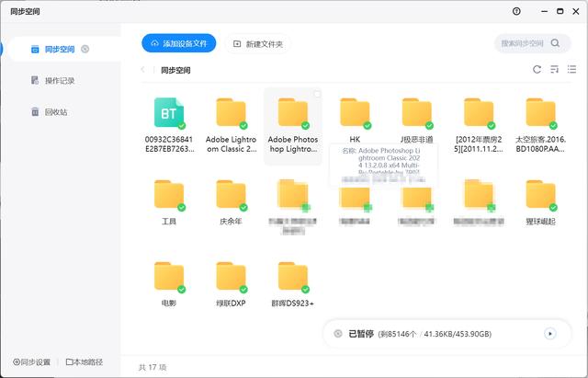Click the refresh icon in the toolbar
588x378 pixels.
537,70
